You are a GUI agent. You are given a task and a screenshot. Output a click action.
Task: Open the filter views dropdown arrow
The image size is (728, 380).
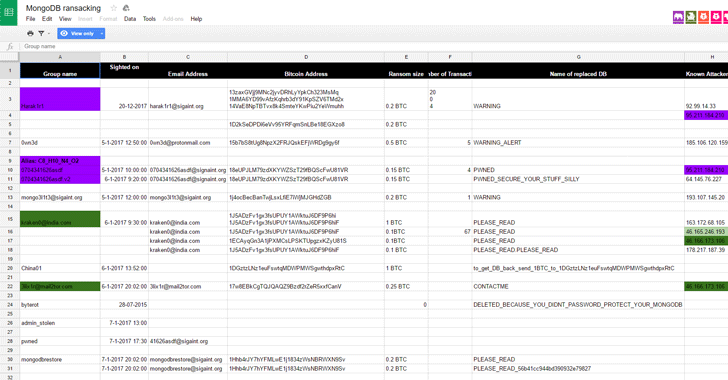coord(49,33)
